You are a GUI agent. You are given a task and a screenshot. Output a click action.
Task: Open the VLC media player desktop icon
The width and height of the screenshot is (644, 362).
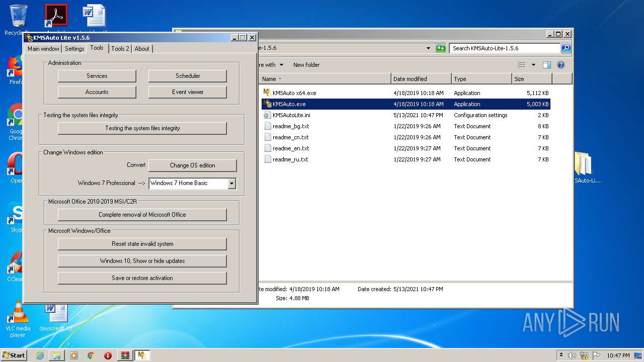pos(18,319)
